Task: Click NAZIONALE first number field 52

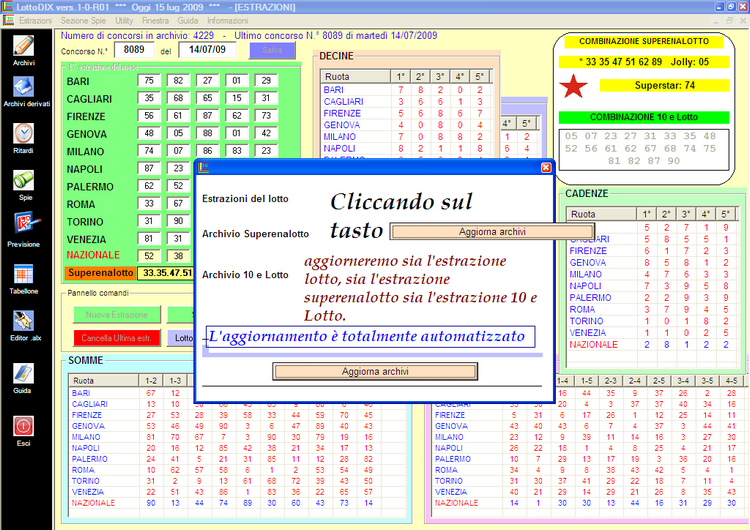Action: point(149,256)
